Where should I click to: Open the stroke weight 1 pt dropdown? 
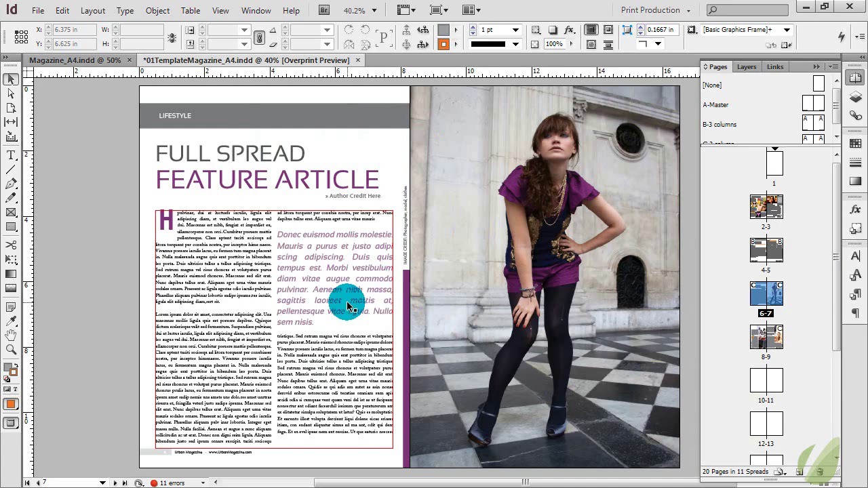pyautogui.click(x=515, y=30)
